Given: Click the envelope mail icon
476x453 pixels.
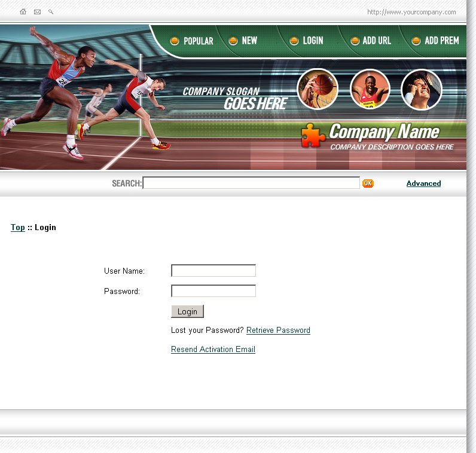Looking at the screenshot, I should point(37,12).
